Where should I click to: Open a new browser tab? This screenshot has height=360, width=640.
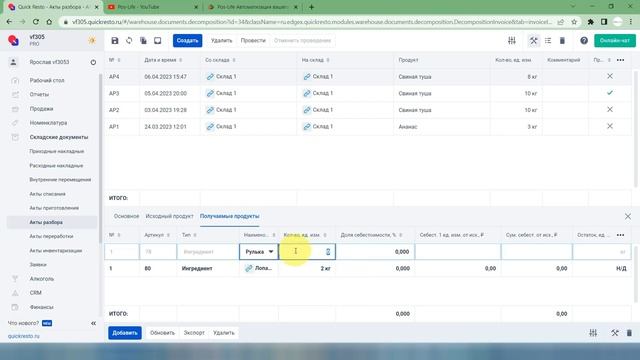click(x=311, y=7)
